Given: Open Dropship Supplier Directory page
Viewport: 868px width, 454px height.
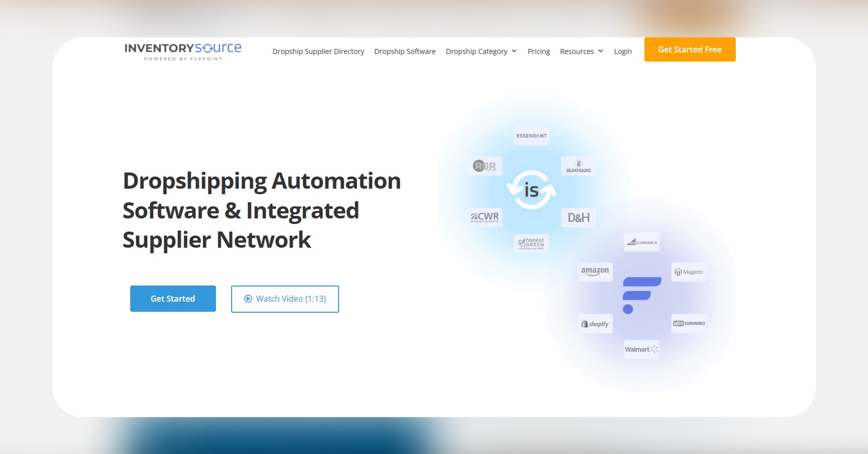Looking at the screenshot, I should [x=318, y=51].
